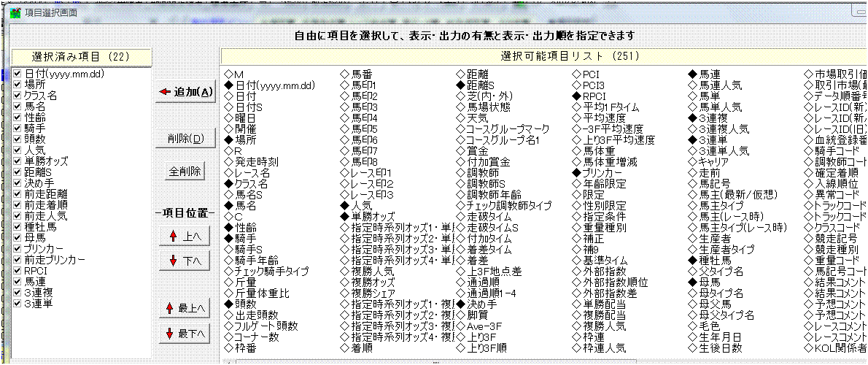Image resolution: width=868 pixels, height=365 pixels.
Task: Toggle the クラス名 checkbox in selected list
Action: (x=17, y=96)
